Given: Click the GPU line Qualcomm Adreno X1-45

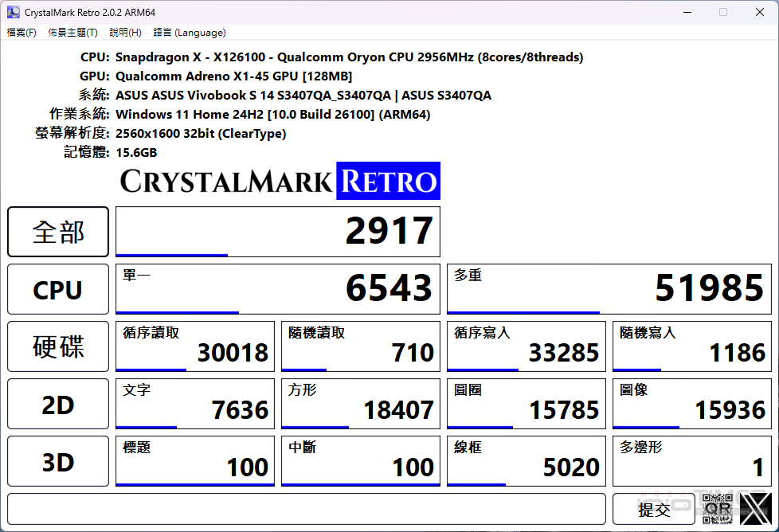Looking at the screenshot, I should [233, 76].
